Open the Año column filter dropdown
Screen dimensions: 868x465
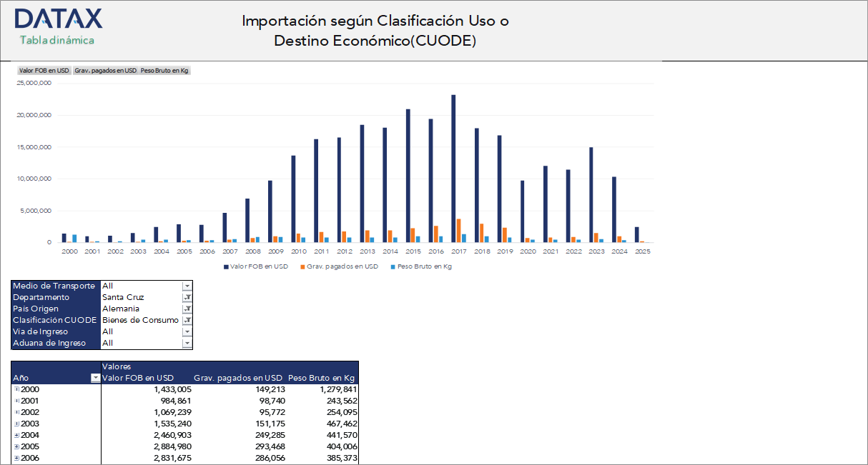coord(95,378)
